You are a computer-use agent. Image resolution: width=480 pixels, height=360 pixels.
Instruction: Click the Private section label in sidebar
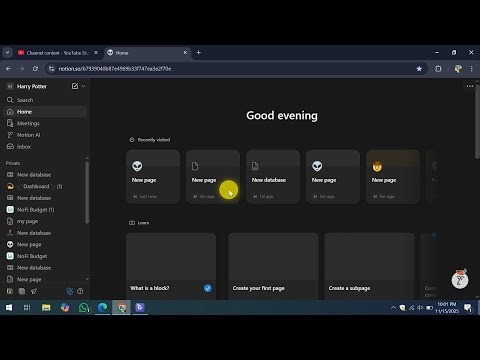pos(13,163)
